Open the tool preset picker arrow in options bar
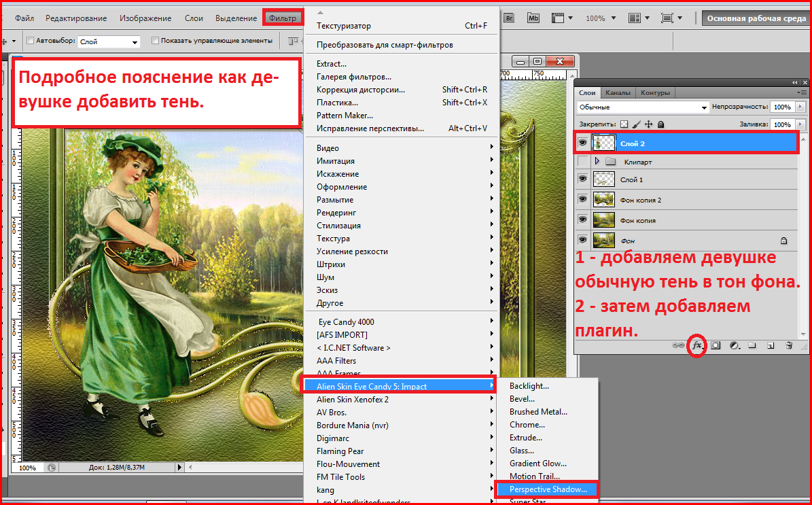The height and width of the screenshot is (505, 812). point(14,41)
